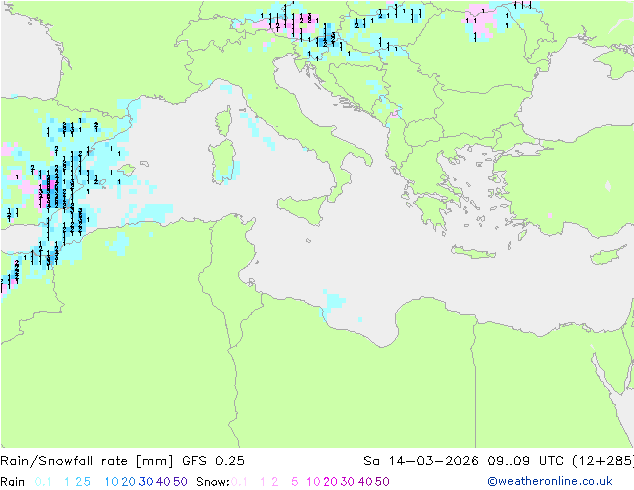Select the Snow legend value 50

point(382,482)
